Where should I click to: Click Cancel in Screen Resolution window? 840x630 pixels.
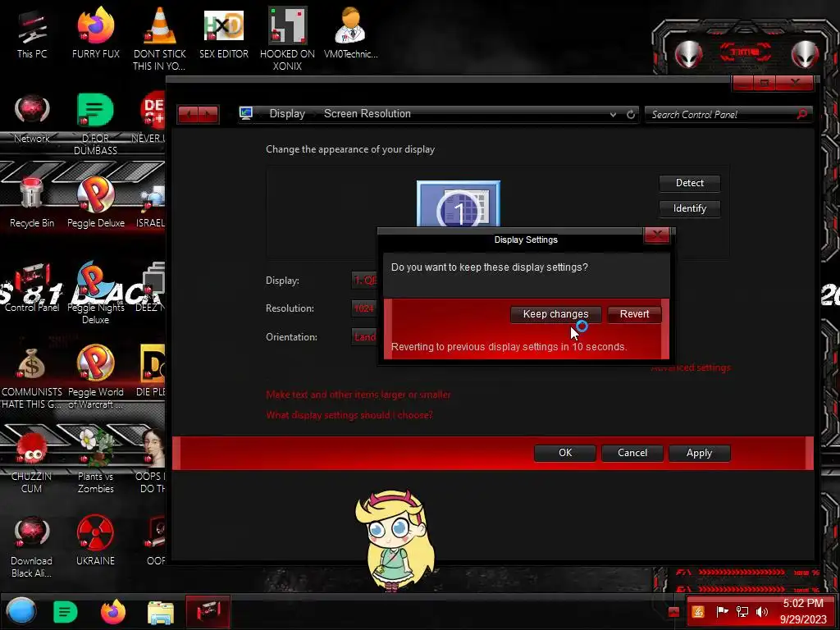pos(632,453)
